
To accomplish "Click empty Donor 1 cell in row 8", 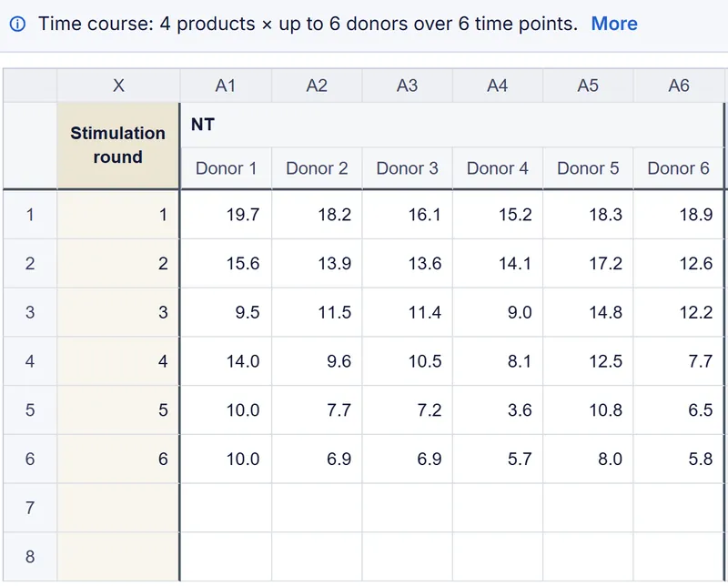I will click(x=226, y=556).
